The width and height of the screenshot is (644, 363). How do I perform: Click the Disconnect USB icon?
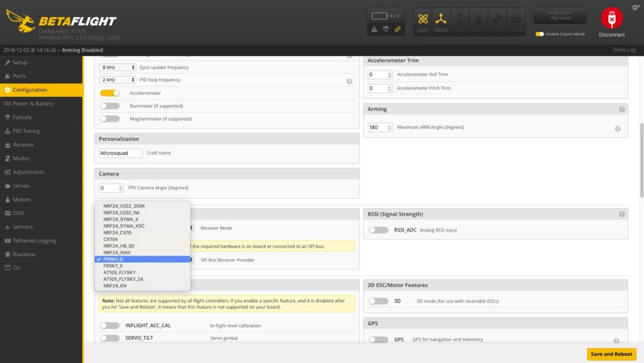click(x=611, y=19)
